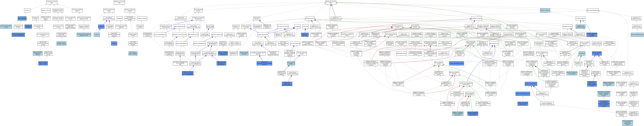Click the 'cytosol' node
Viewport: 644px width, 126px height.
point(97,35)
